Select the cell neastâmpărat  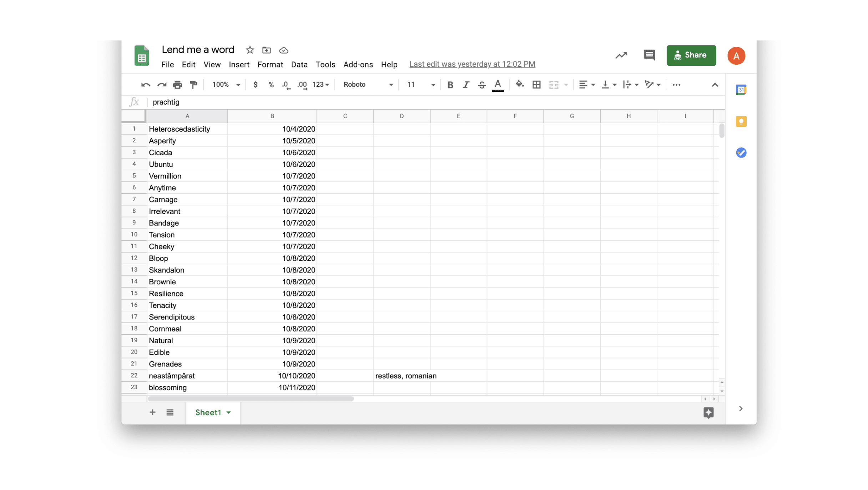coord(187,376)
